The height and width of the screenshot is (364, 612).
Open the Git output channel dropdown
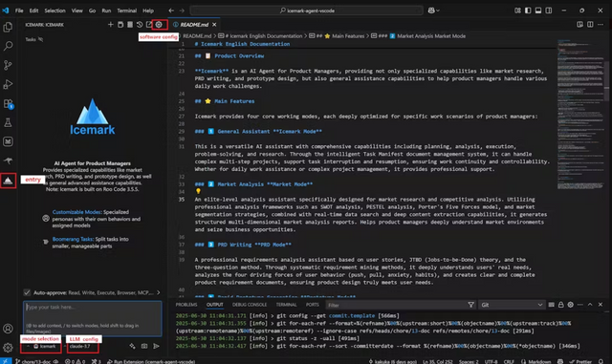512,305
